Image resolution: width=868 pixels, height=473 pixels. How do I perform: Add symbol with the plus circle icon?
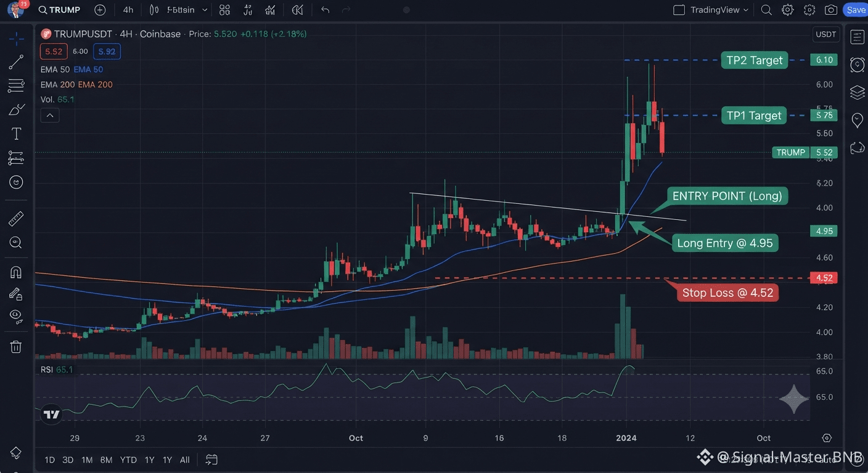tap(100, 10)
